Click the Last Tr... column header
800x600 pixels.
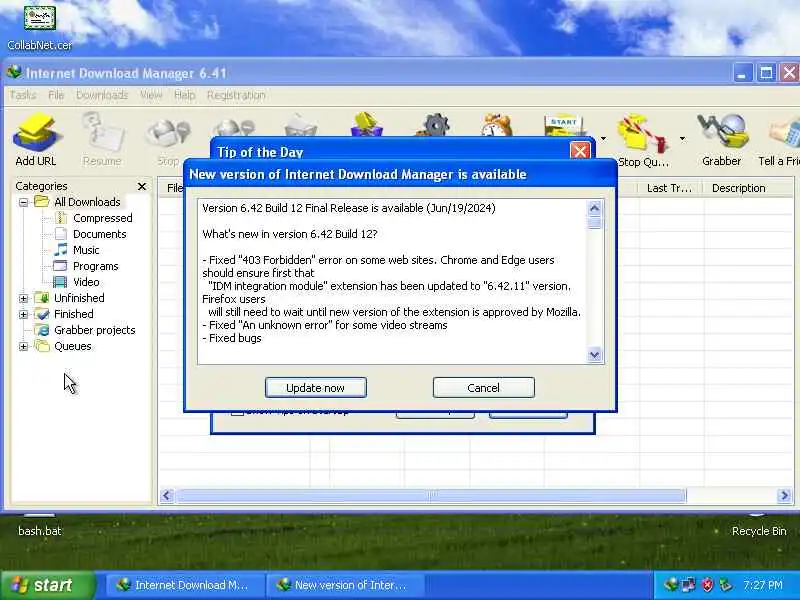tap(669, 188)
